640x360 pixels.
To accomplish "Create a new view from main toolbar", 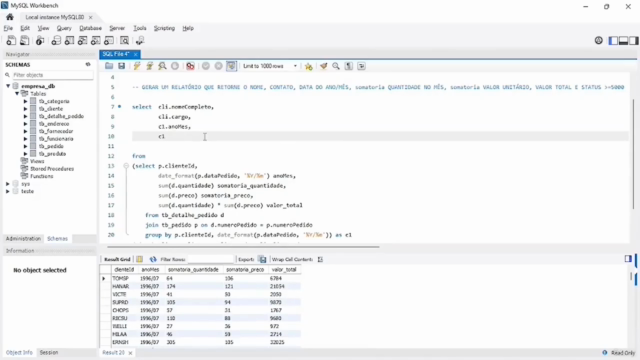I will point(82,40).
